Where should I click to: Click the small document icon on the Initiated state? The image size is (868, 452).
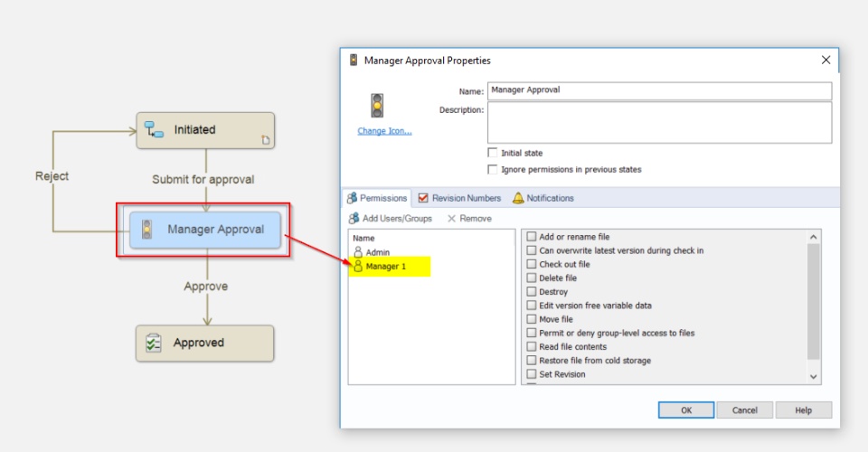point(266,140)
